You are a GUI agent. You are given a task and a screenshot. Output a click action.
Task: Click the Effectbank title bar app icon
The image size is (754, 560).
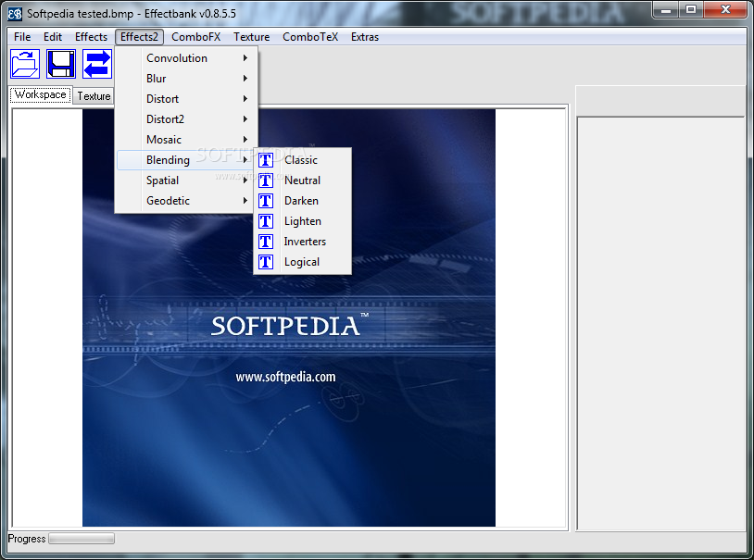coord(15,14)
